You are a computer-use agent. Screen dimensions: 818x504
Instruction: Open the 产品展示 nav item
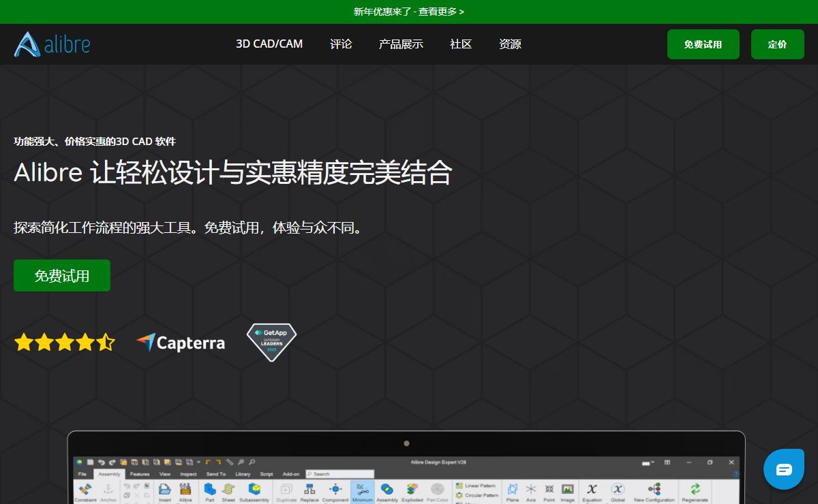[401, 44]
